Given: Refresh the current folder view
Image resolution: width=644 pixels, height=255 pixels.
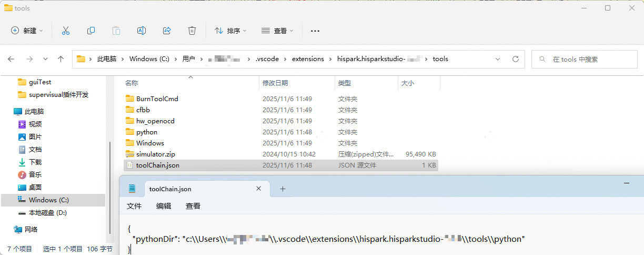Looking at the screenshot, I should [515, 59].
